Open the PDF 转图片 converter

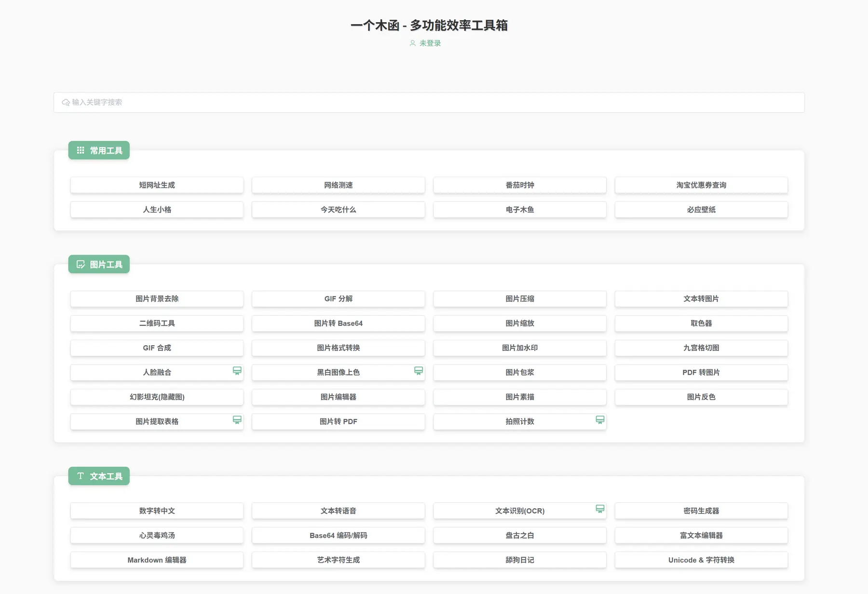[701, 372]
